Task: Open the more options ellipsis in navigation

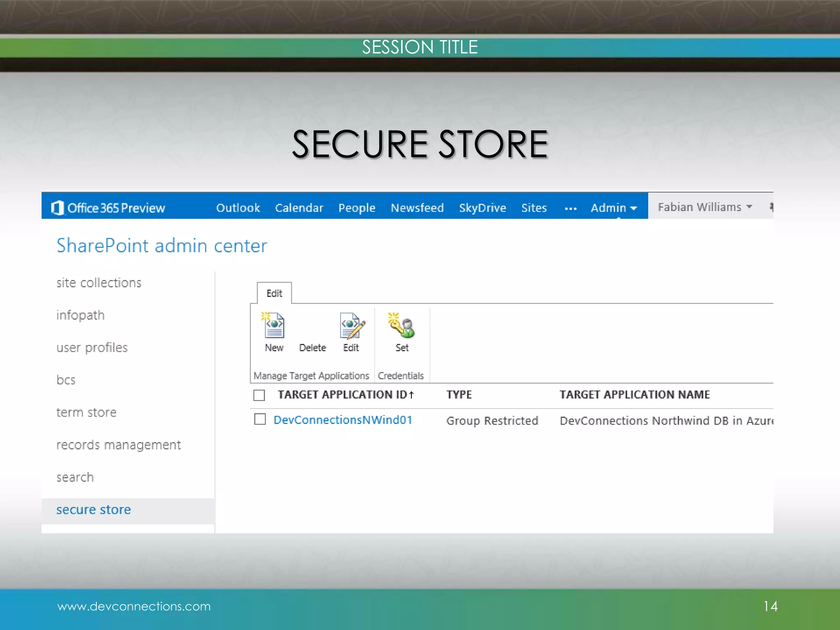Action: point(571,208)
